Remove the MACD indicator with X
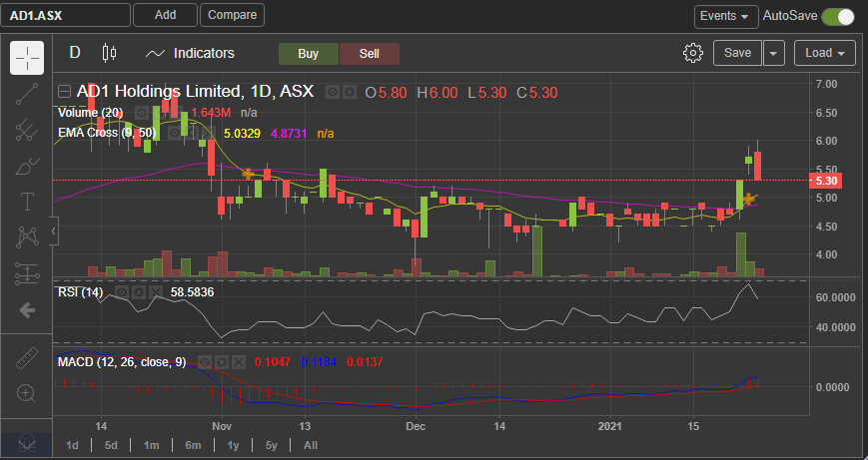Screen dimensions: 868x460 [x=239, y=362]
